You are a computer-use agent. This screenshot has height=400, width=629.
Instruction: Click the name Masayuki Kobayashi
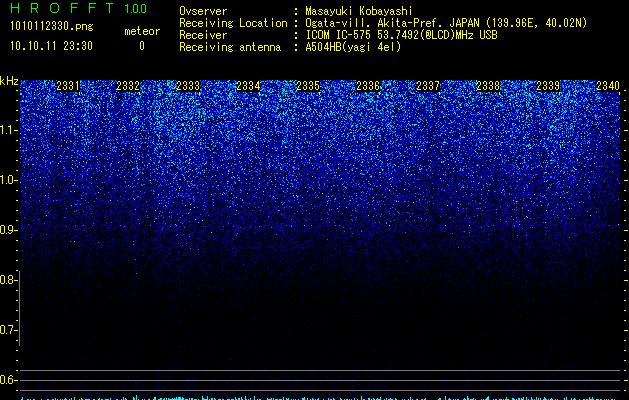pyautogui.click(x=359, y=11)
